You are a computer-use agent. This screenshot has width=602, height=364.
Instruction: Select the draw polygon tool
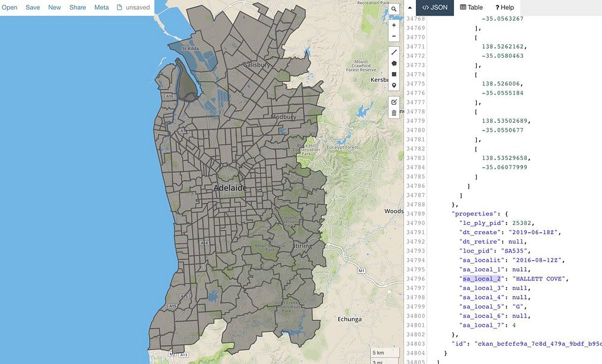click(394, 63)
